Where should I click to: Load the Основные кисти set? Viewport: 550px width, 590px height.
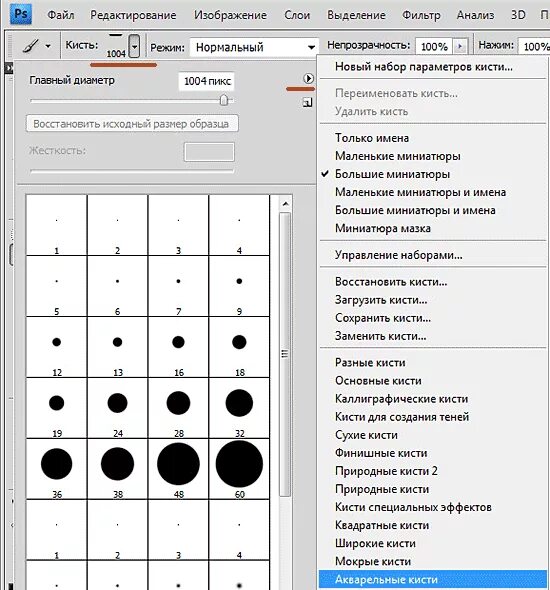tap(378, 381)
